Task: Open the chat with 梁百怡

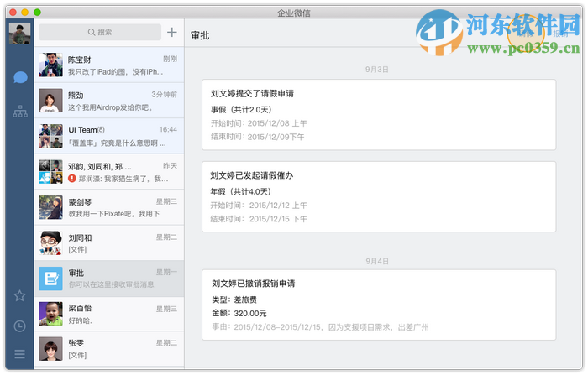Action: [x=109, y=314]
